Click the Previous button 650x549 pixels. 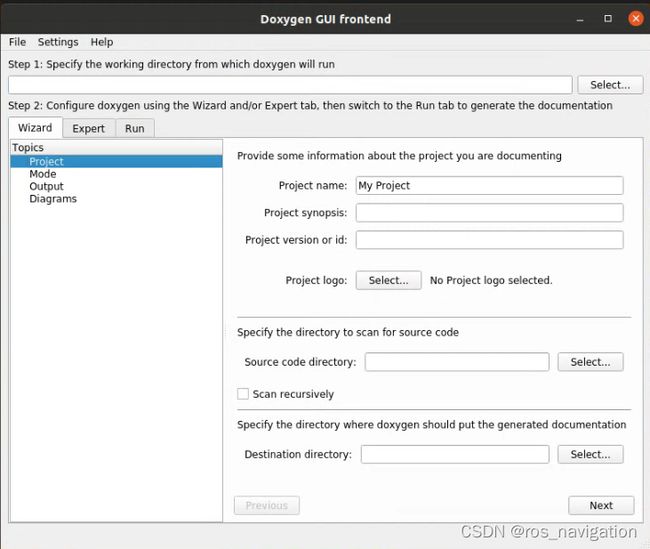[x=267, y=505]
